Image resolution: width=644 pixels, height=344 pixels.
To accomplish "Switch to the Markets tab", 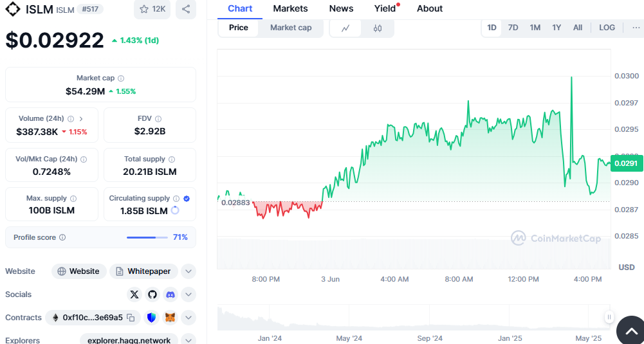I will pos(290,8).
